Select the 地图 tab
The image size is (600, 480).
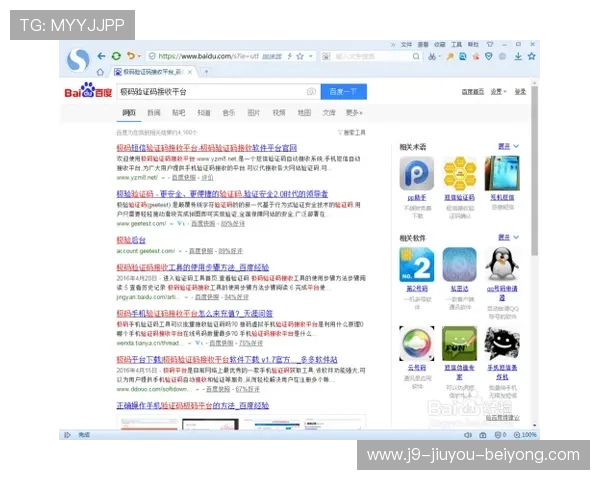(304, 113)
